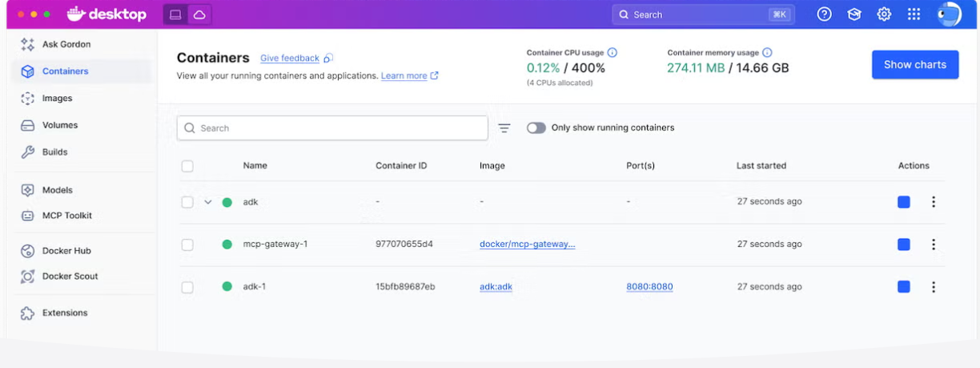
Task: Open the mcp-gateway-1 container name
Action: point(275,245)
